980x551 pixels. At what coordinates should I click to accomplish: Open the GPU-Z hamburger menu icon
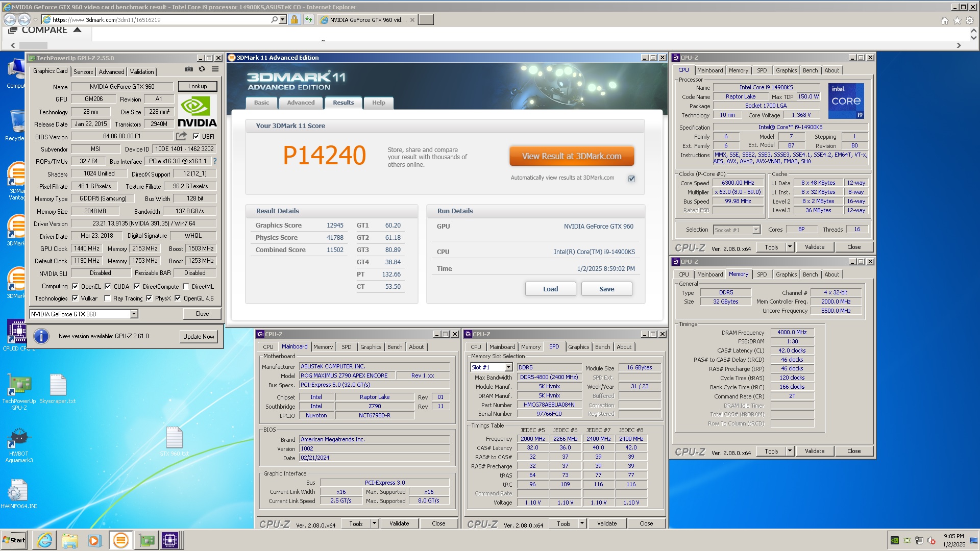215,69
